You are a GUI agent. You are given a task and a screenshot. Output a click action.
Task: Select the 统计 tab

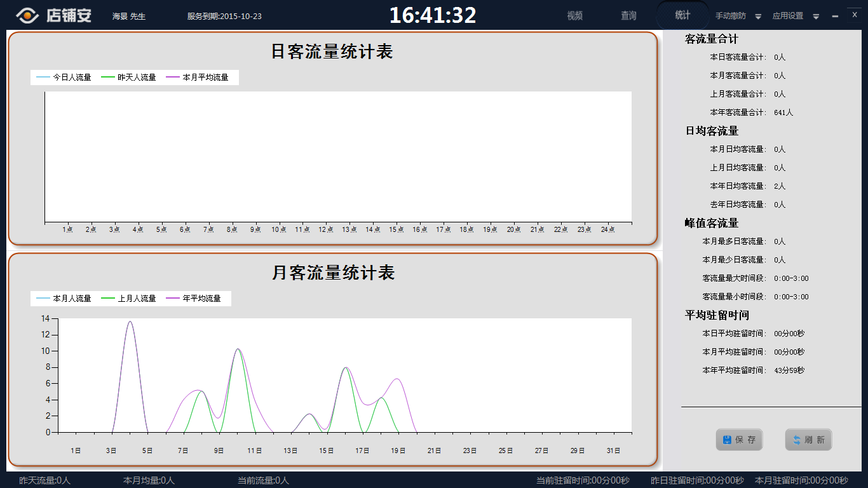click(x=682, y=15)
